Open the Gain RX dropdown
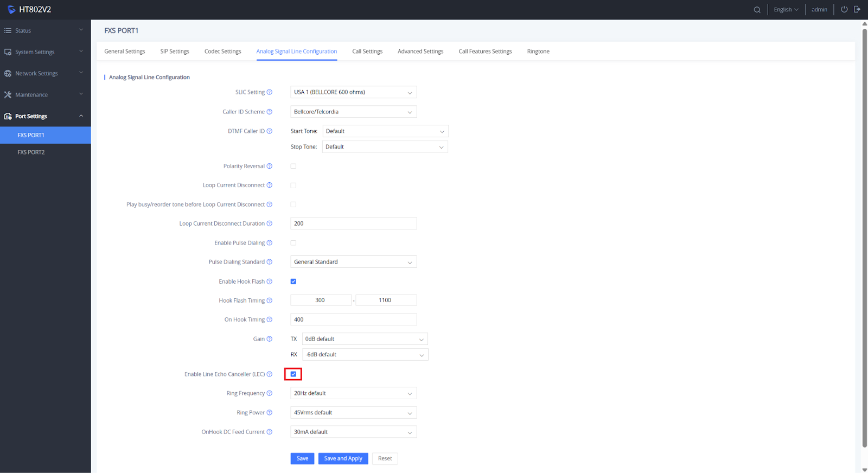Viewport: 868px width, 473px height. [365, 355]
